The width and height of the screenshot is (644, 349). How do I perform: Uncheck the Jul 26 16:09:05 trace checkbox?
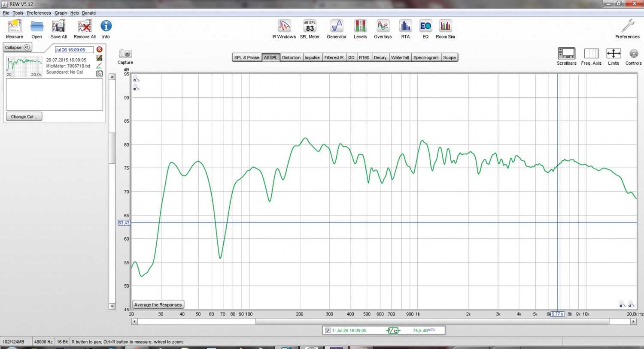(328, 331)
